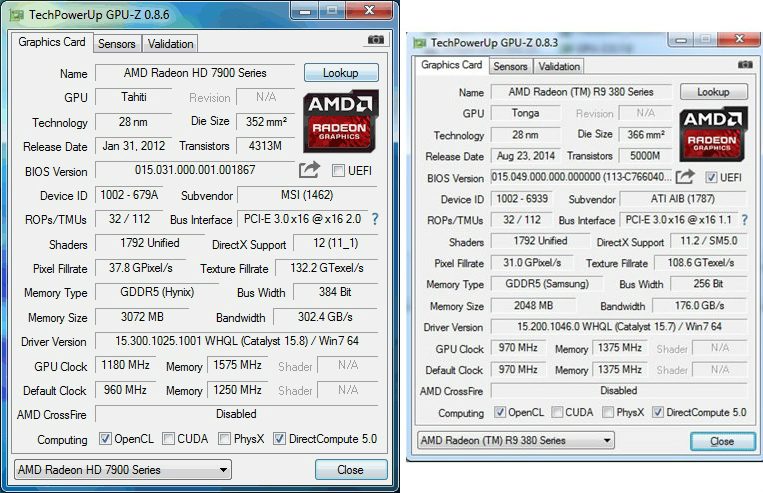Click BIOS export arrow icon in GPU-Z 0.8.3
This screenshot has width=763, height=493.
coord(685,177)
